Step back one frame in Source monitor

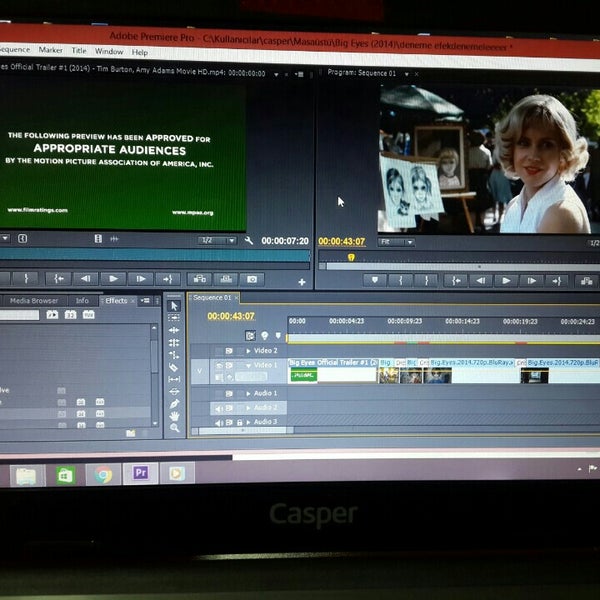(x=85, y=279)
